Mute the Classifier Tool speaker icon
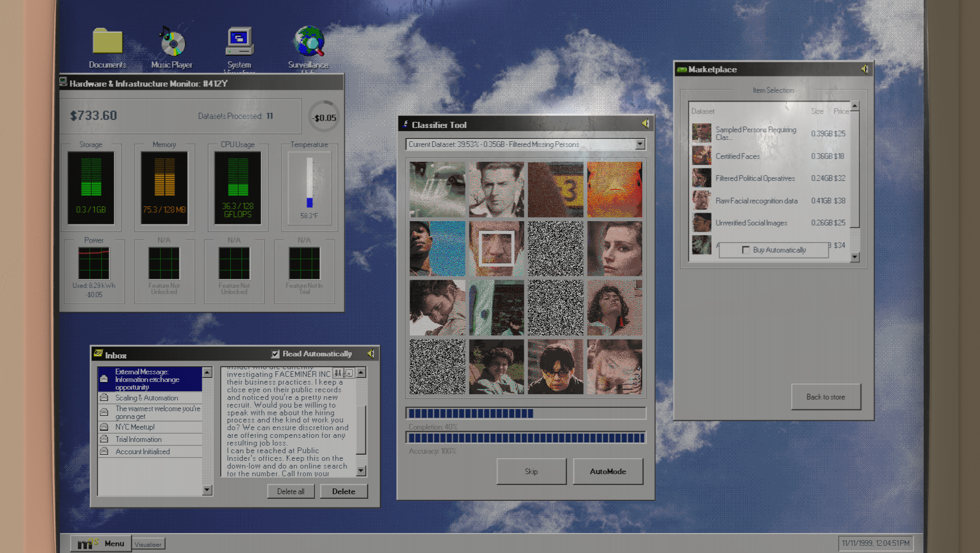Image resolution: width=980 pixels, height=553 pixels. click(645, 124)
